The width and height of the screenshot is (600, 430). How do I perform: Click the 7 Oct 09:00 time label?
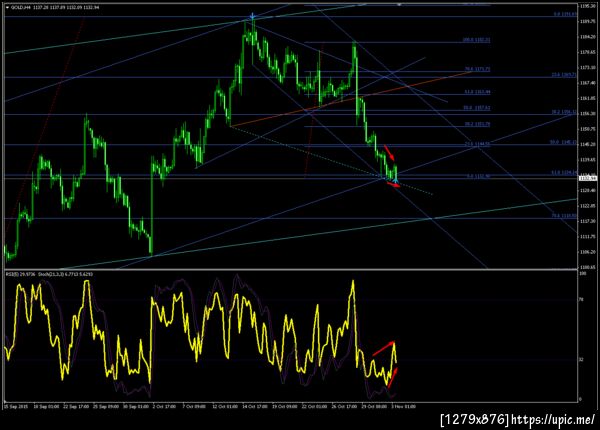pos(194,407)
